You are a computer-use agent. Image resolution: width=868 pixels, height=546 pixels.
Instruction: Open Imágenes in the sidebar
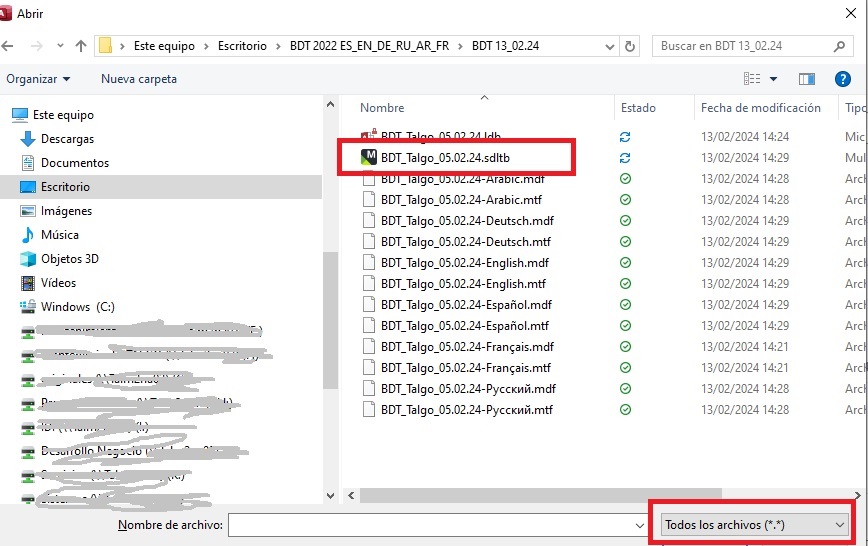pos(66,211)
